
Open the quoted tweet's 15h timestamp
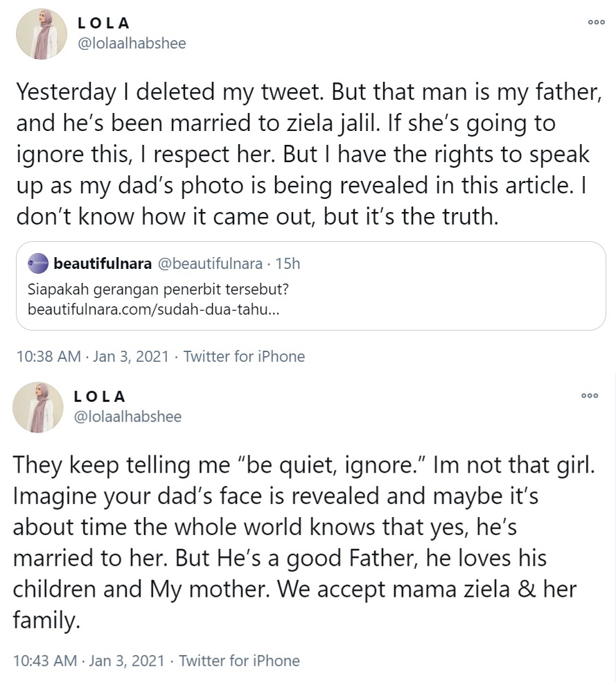click(288, 263)
